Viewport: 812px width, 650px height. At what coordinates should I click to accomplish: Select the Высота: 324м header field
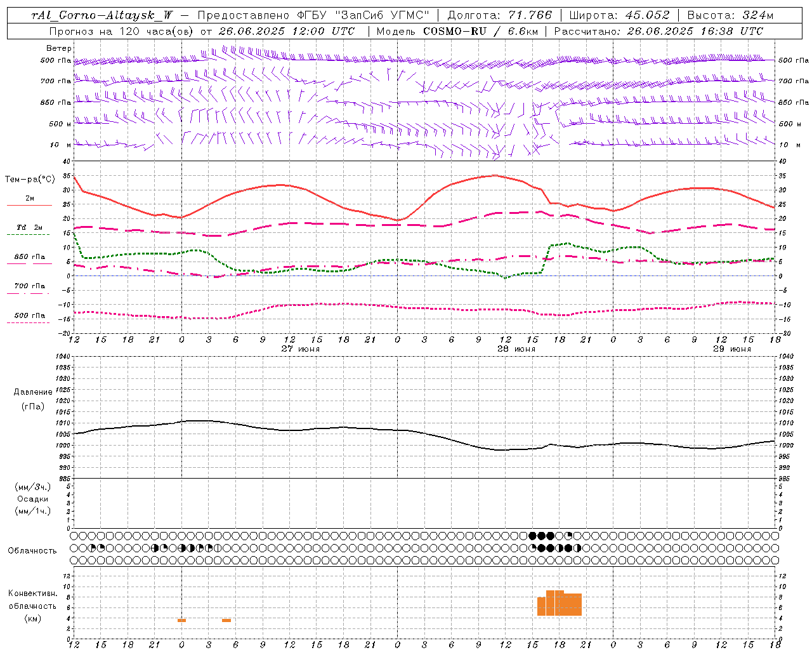click(730, 15)
